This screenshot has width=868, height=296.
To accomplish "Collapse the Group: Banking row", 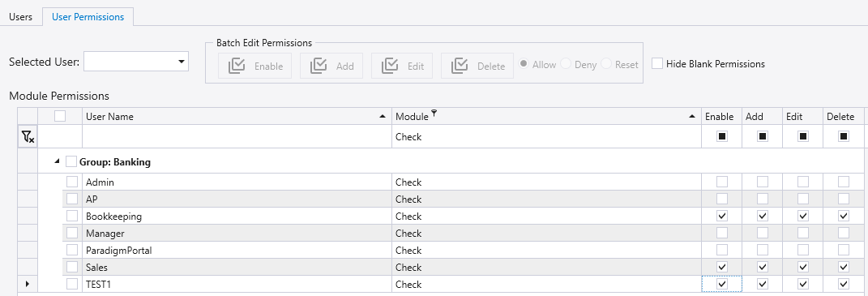I will coord(57,161).
